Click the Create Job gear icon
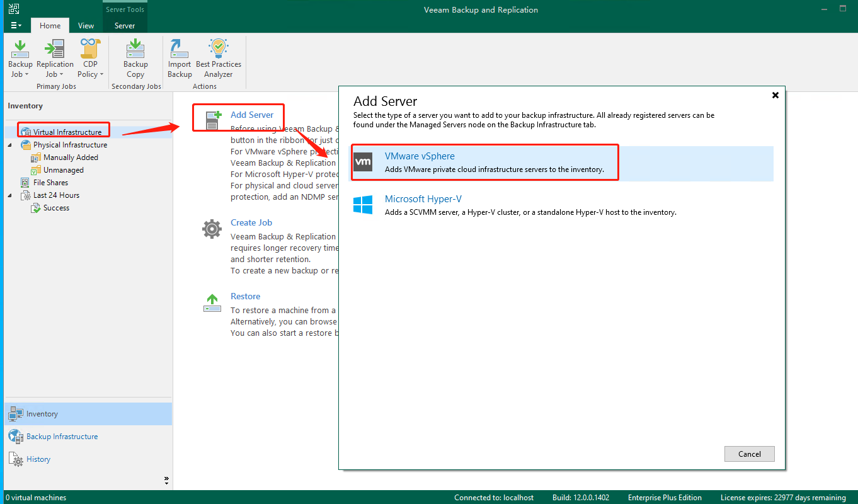 (x=212, y=228)
